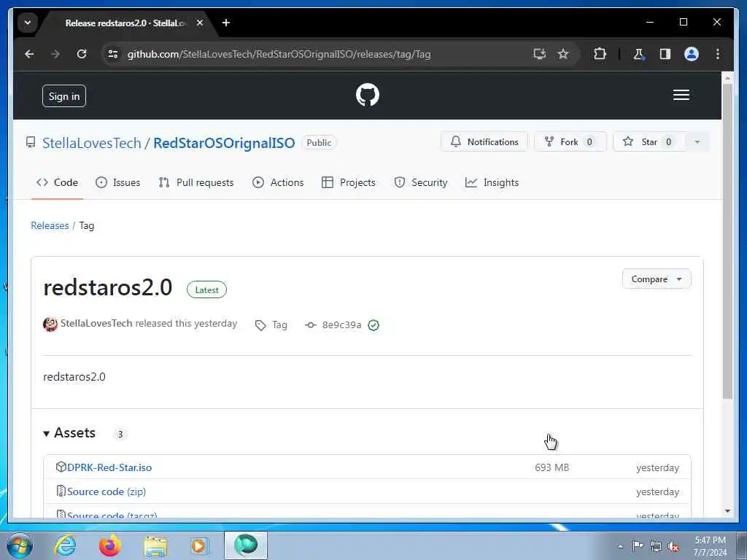747x560 pixels.
Task: Switch to the Issues tab
Action: click(x=117, y=182)
